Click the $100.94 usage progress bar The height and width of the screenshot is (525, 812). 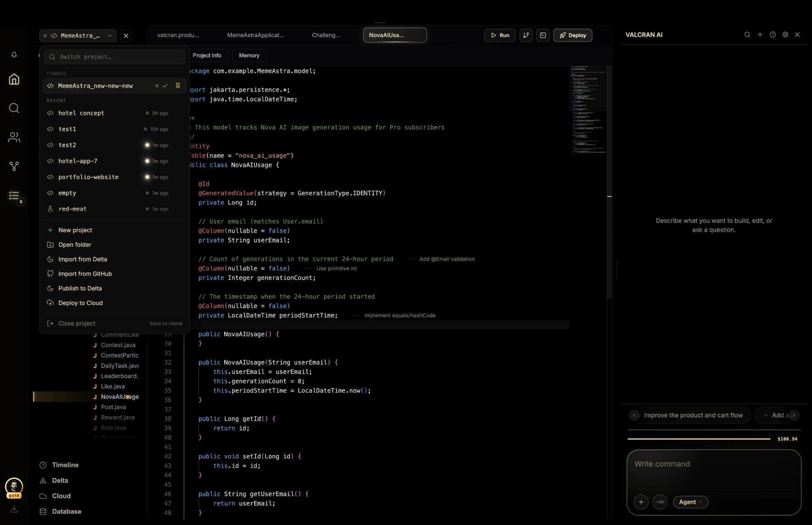699,439
